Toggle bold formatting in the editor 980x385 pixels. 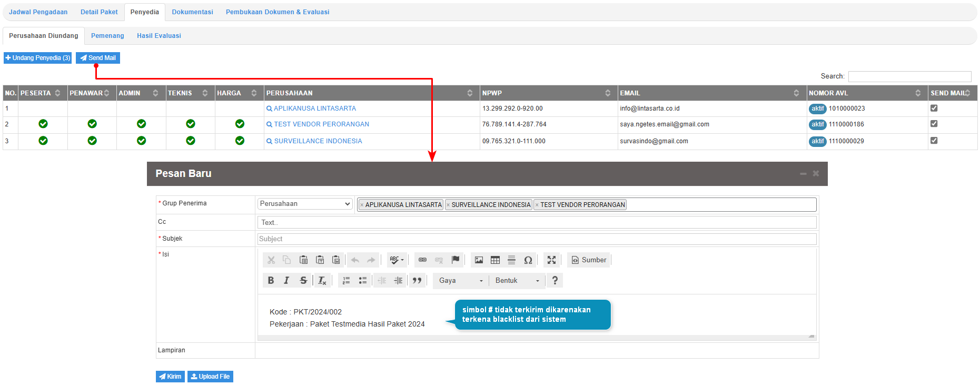[271, 281]
